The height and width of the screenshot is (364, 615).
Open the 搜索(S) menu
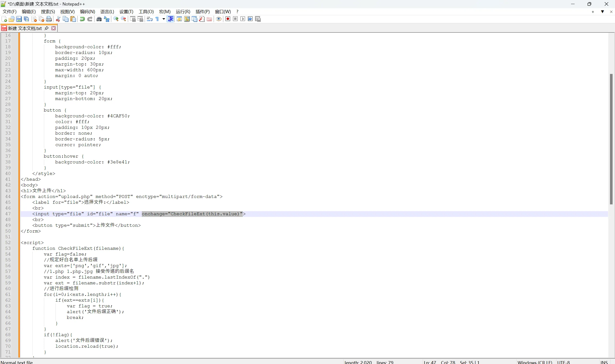coord(48,12)
